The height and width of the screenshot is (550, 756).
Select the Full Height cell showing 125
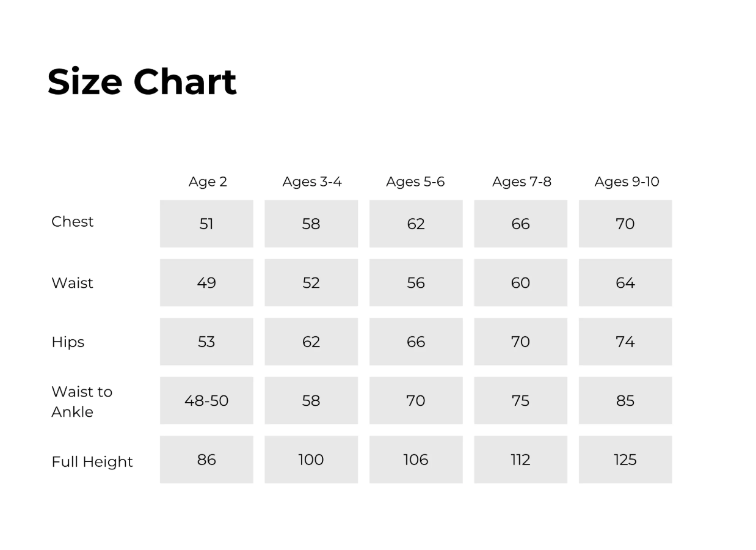coord(625,460)
